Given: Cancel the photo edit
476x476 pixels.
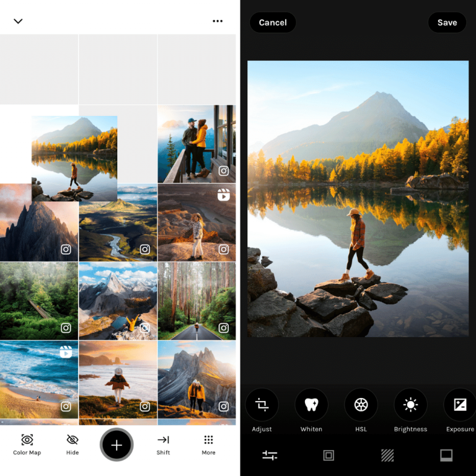Looking at the screenshot, I should coord(273,22).
